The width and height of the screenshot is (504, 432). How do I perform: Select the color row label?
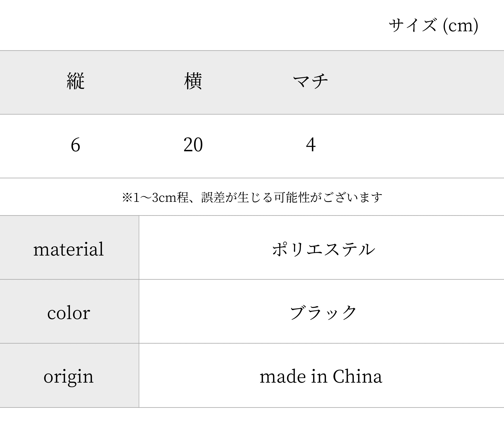(69, 313)
